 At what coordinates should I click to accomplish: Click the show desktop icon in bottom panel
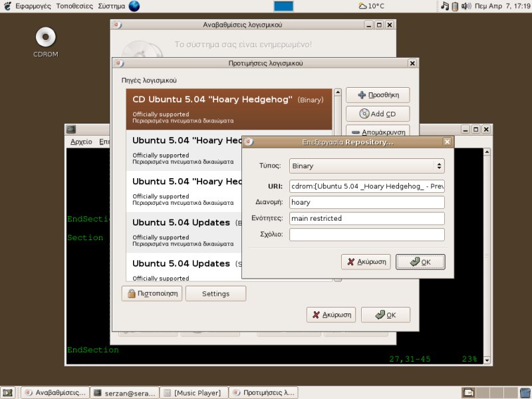click(x=9, y=392)
